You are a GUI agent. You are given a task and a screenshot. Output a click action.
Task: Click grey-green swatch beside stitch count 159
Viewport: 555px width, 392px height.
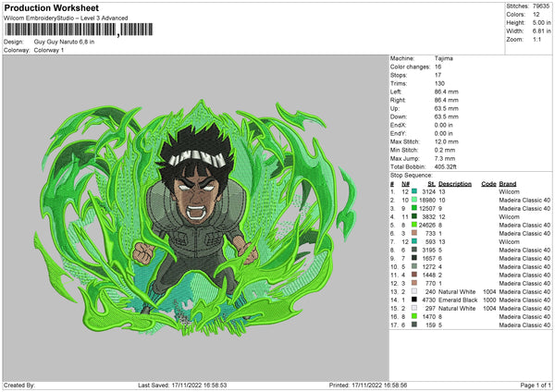click(x=414, y=325)
